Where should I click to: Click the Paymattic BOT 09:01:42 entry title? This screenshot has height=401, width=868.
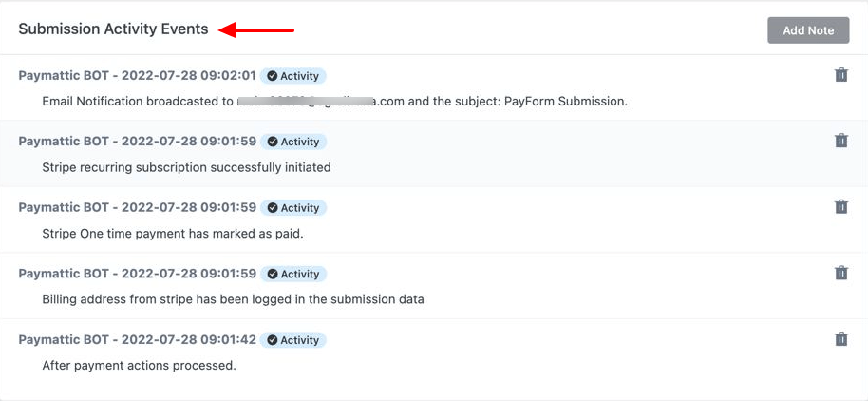(138, 340)
